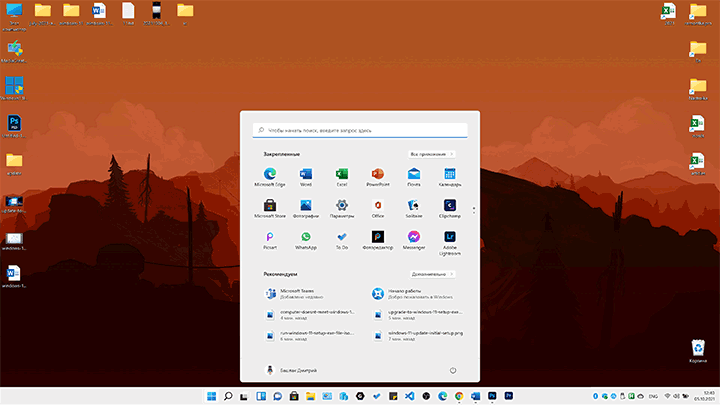
Task: Launch Word from the pinned apps
Action: (306, 177)
